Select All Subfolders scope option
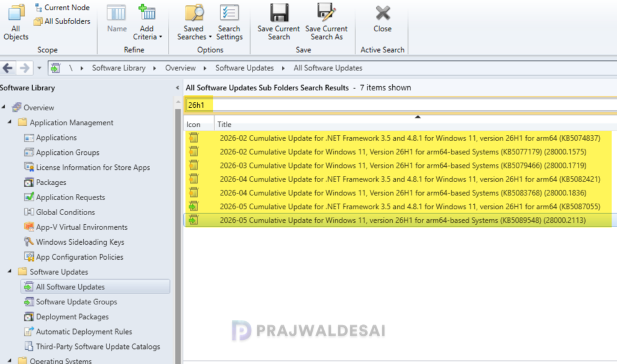 62,21
